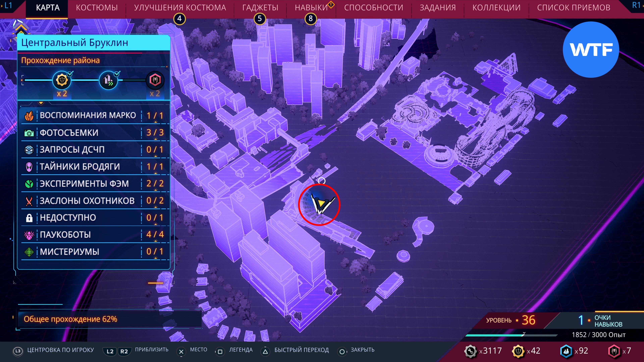The width and height of the screenshot is (644, 362).
Task: Open the Костюмы tab
Action: coord(97,8)
